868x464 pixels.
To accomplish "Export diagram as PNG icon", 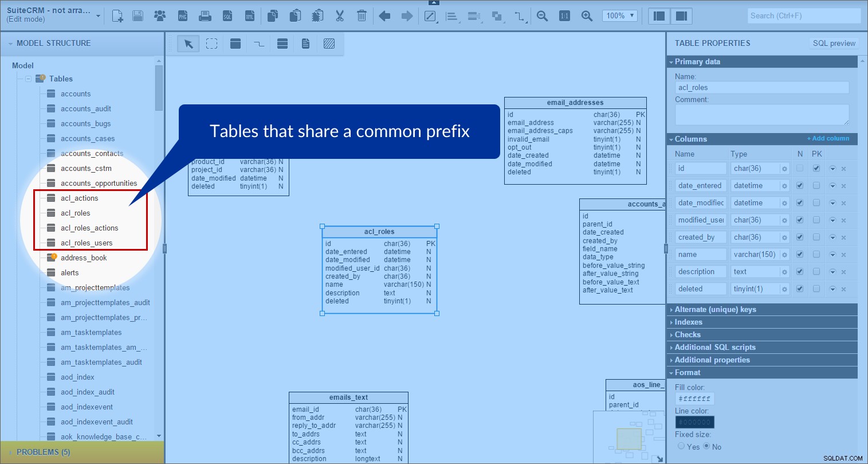I will (183, 16).
